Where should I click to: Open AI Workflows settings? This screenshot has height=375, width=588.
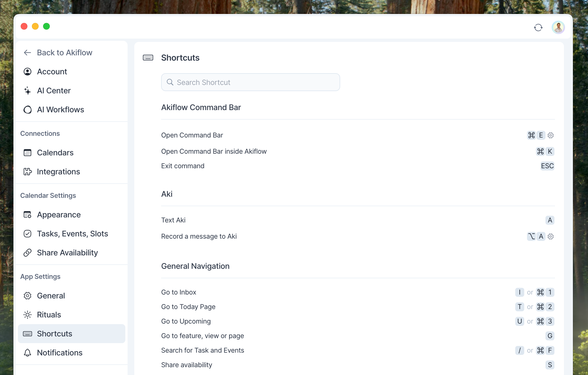click(60, 110)
